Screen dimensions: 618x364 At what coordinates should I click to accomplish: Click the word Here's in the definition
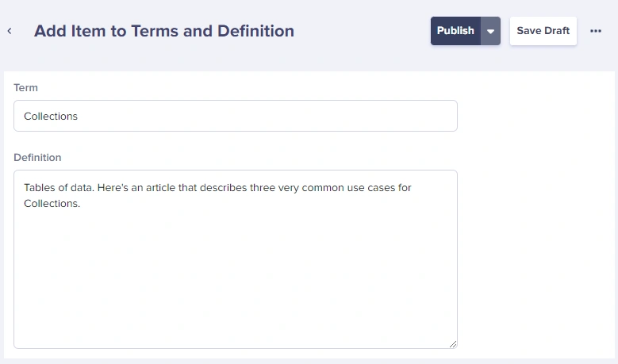coord(113,187)
